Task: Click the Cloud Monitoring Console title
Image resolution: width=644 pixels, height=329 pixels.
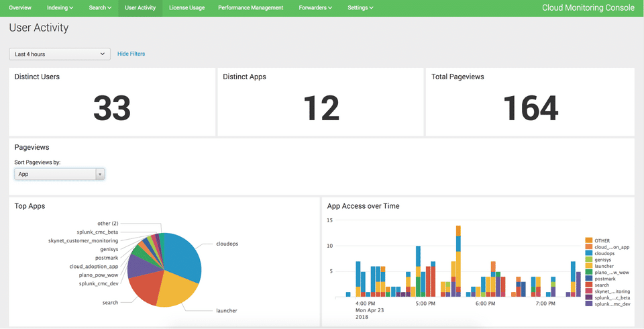Action: [x=588, y=8]
